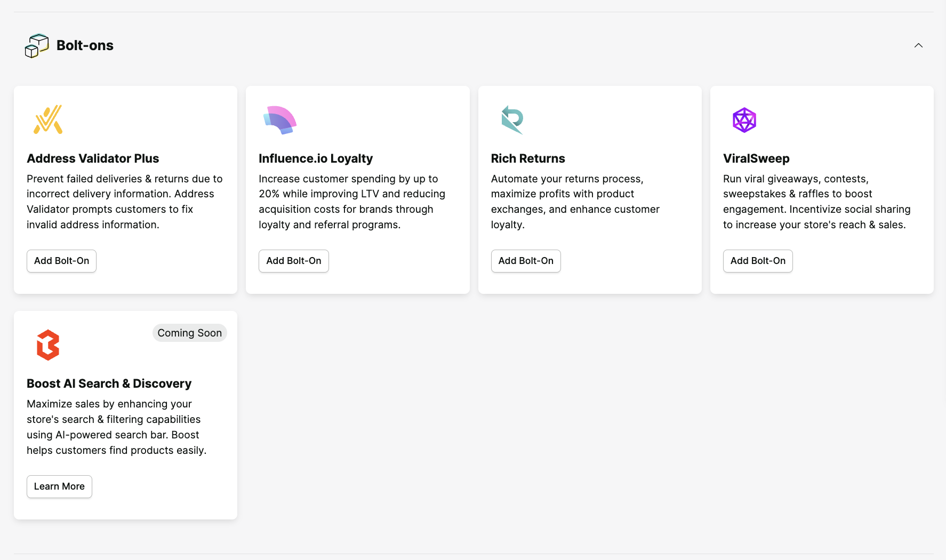The image size is (946, 560).
Task: Add the ViralSweep bolt-on
Action: pos(758,261)
